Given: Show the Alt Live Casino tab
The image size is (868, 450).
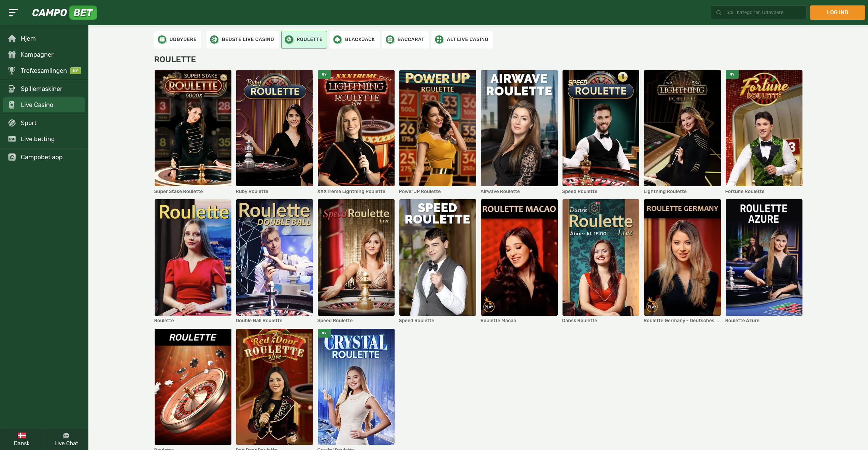Looking at the screenshot, I should point(462,40).
